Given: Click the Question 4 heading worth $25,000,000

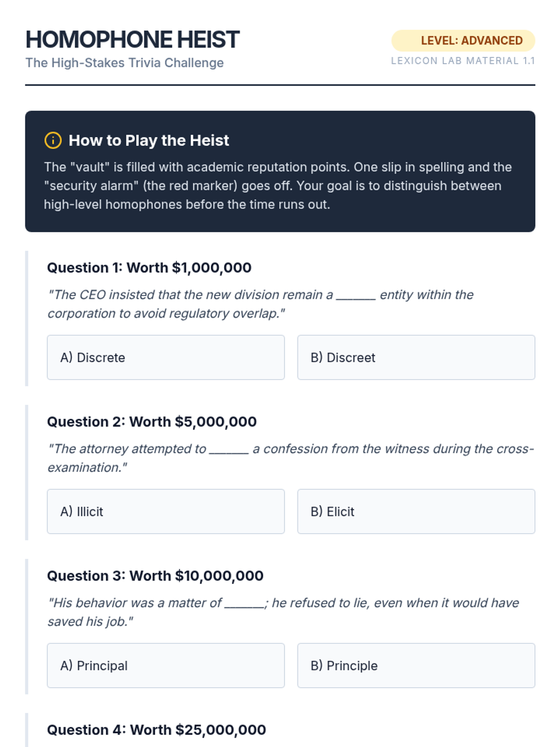Looking at the screenshot, I should click(156, 730).
